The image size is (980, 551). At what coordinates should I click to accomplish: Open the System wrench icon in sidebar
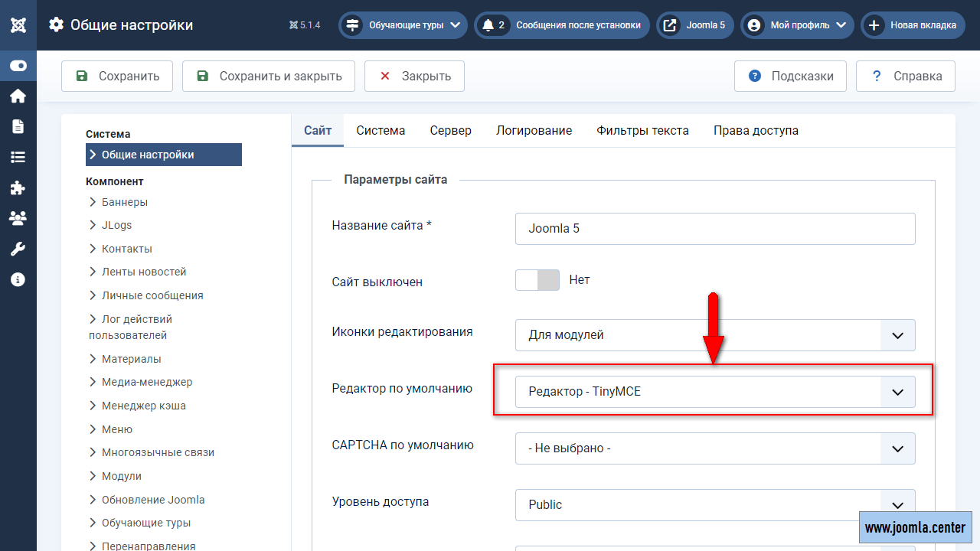tap(18, 249)
